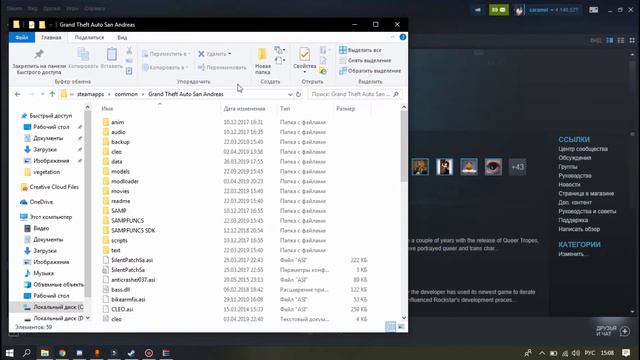
Task: Go up one folder level
Action: (x=52, y=94)
